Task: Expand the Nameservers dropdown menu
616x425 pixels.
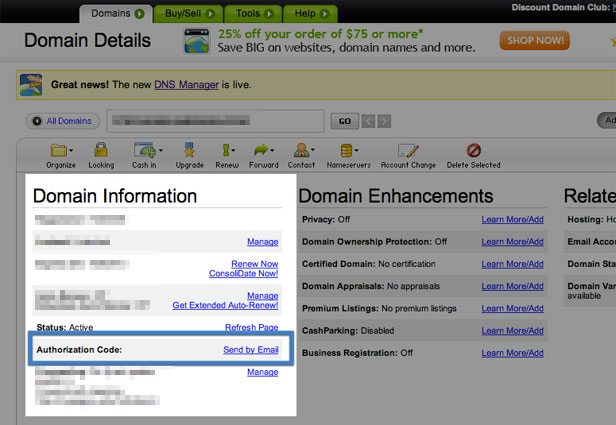Action: (357, 150)
